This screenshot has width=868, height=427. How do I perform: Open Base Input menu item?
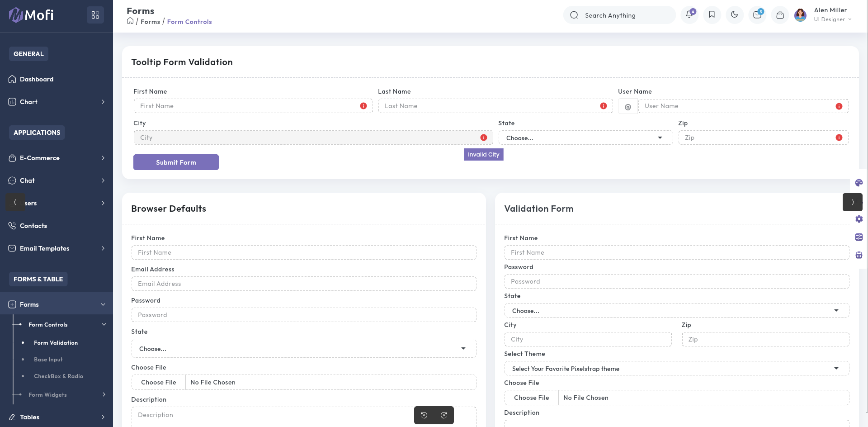48,360
